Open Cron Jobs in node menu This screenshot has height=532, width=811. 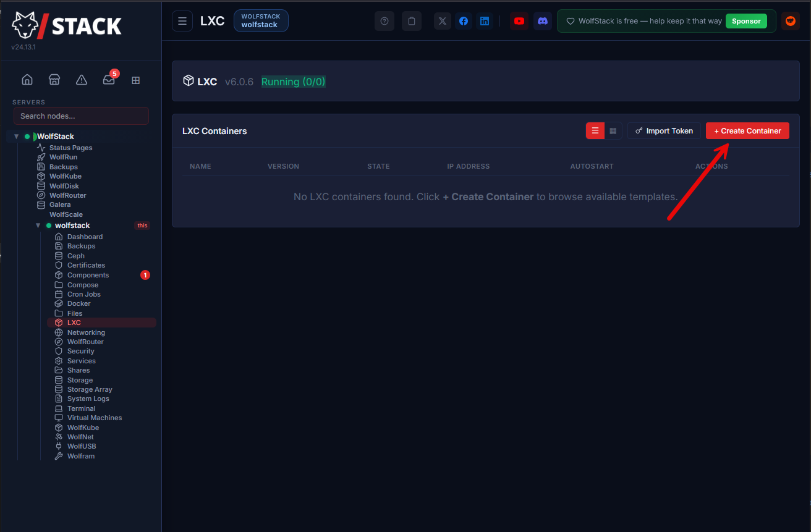click(83, 294)
